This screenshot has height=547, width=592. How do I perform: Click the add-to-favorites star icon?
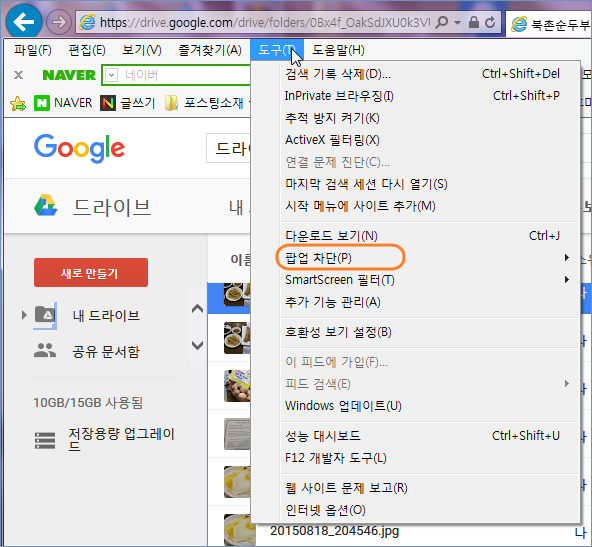[18, 103]
